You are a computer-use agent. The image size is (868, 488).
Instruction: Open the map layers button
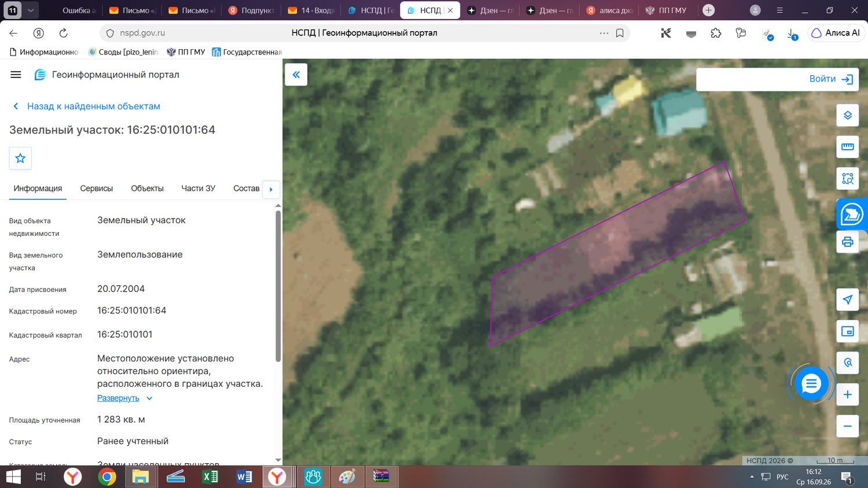coord(847,115)
